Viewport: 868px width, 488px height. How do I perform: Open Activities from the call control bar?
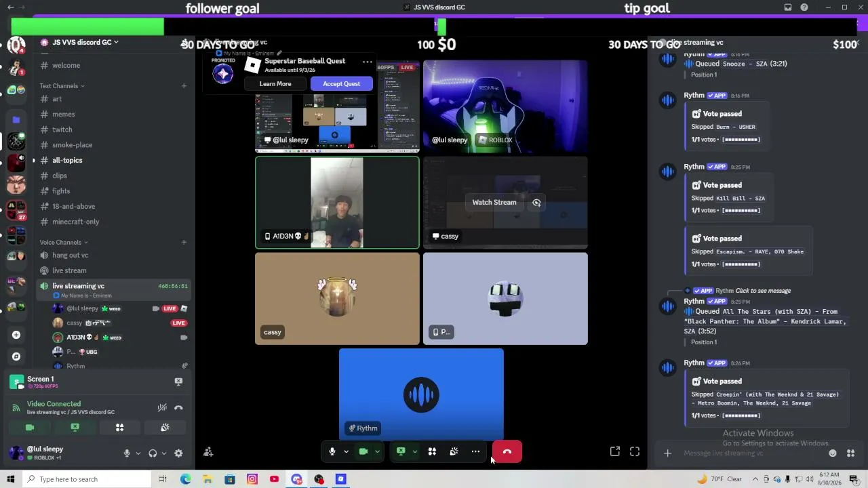pyautogui.click(x=432, y=451)
